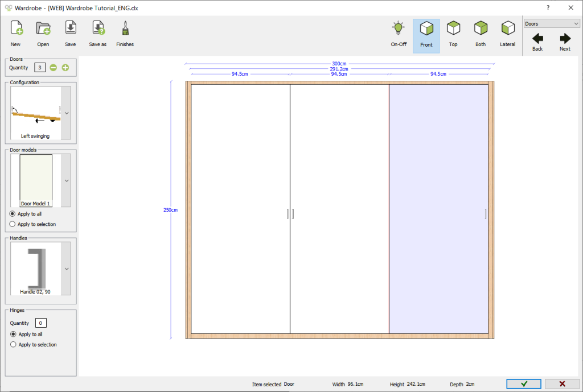This screenshot has height=392, width=583.
Task: Go Back to previous step
Action: pos(537,42)
